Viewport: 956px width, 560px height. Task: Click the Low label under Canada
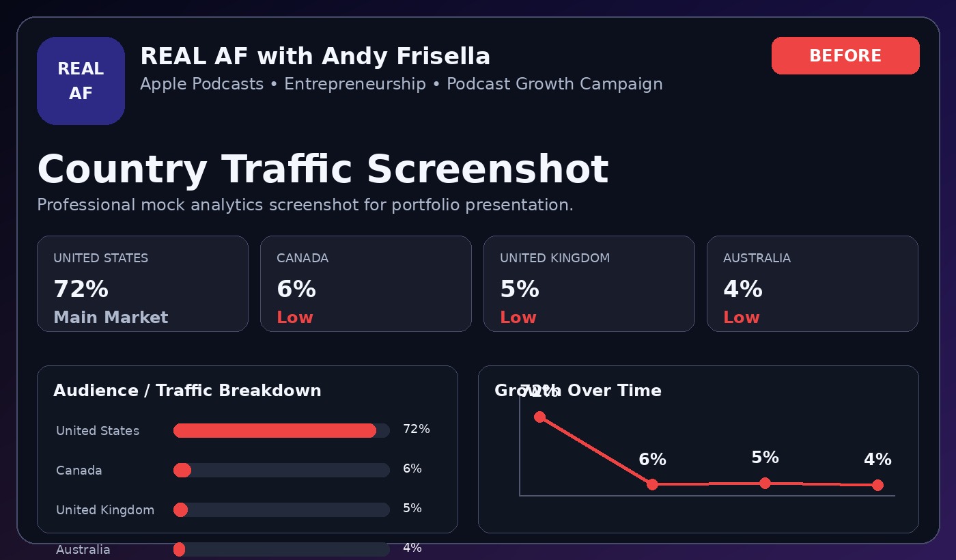(295, 318)
